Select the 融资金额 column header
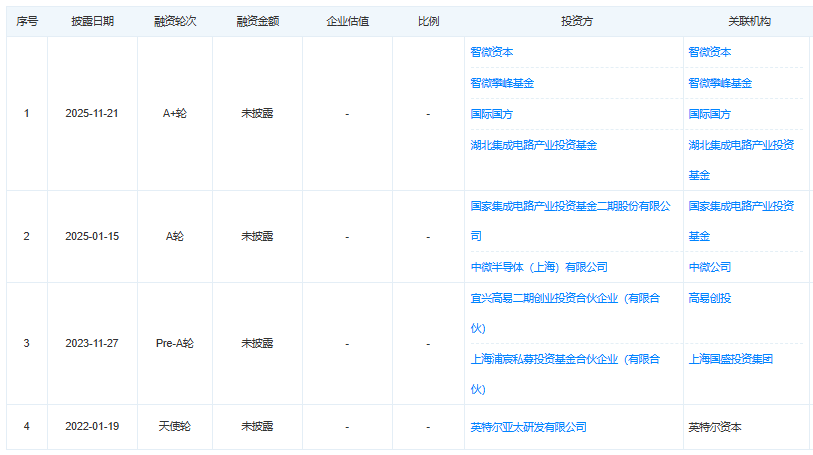813x455 pixels. (258, 21)
